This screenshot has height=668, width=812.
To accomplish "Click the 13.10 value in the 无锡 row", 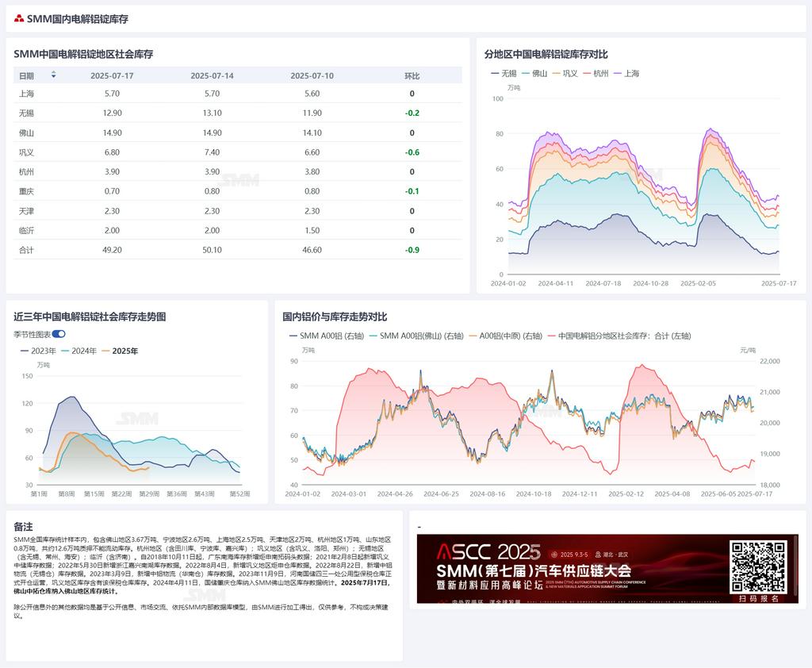I will (x=212, y=113).
